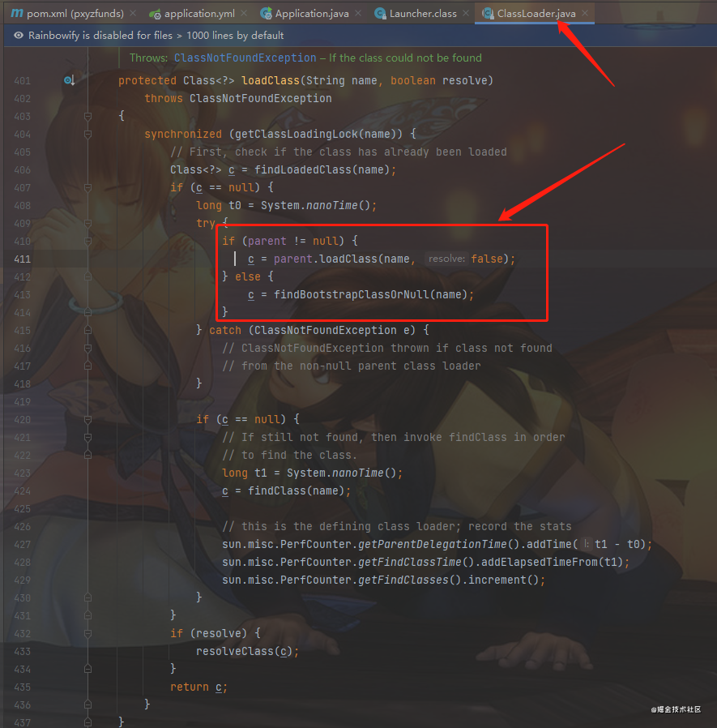Image resolution: width=717 pixels, height=728 pixels.
Task: Click the class icon on Application.java tab
Action: (267, 14)
